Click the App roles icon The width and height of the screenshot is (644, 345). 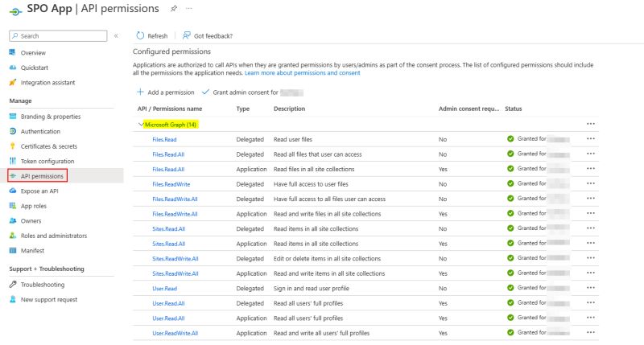(x=13, y=206)
